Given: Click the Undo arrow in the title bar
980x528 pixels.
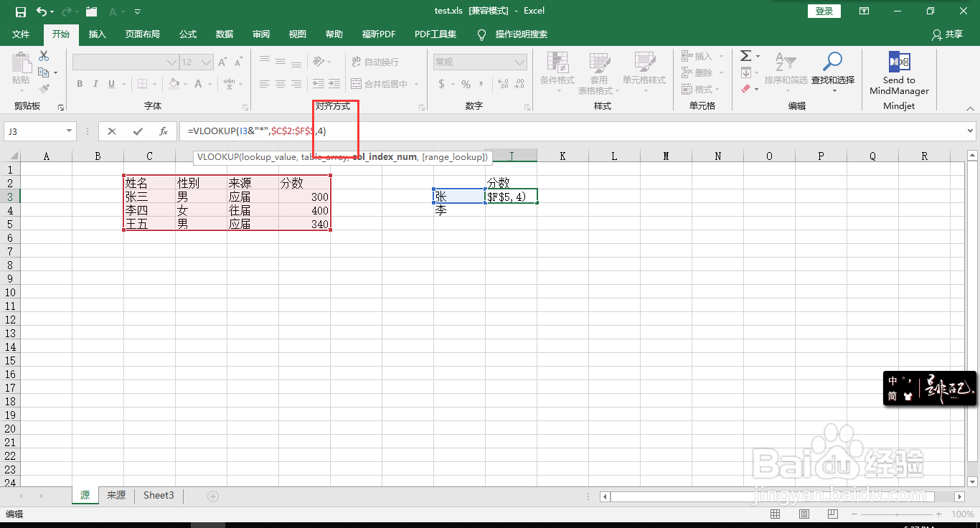Looking at the screenshot, I should (x=42, y=11).
